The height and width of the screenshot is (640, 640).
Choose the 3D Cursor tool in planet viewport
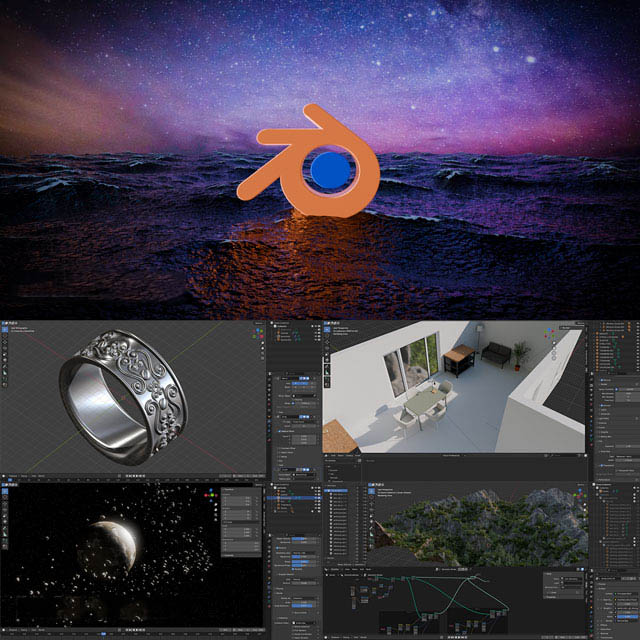click(x=5, y=497)
